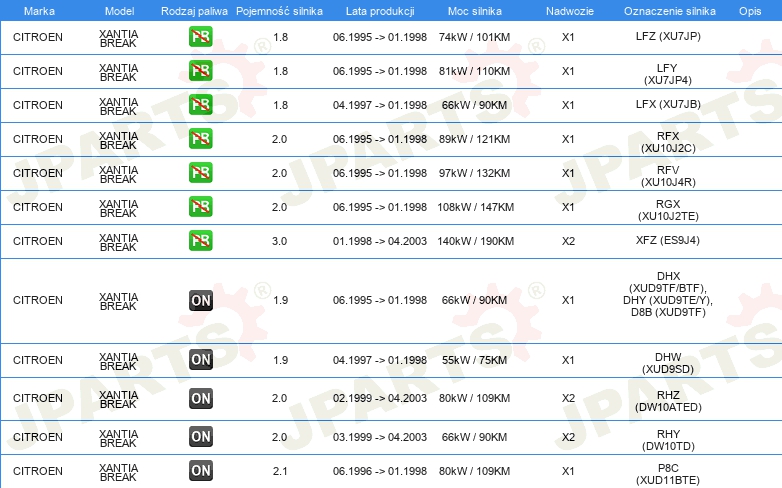Click the X2 body cell in the RHY row
Viewport: 782px width, 488px height.
(x=568, y=437)
